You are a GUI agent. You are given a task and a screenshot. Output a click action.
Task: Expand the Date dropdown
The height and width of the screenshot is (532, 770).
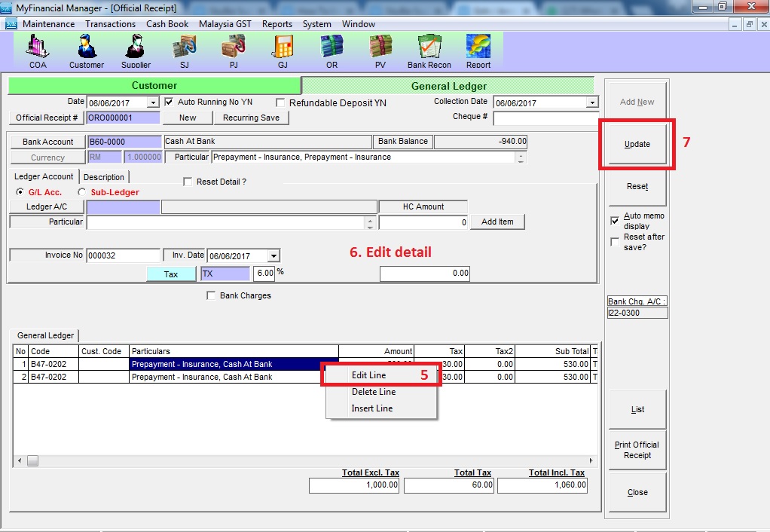pos(153,102)
